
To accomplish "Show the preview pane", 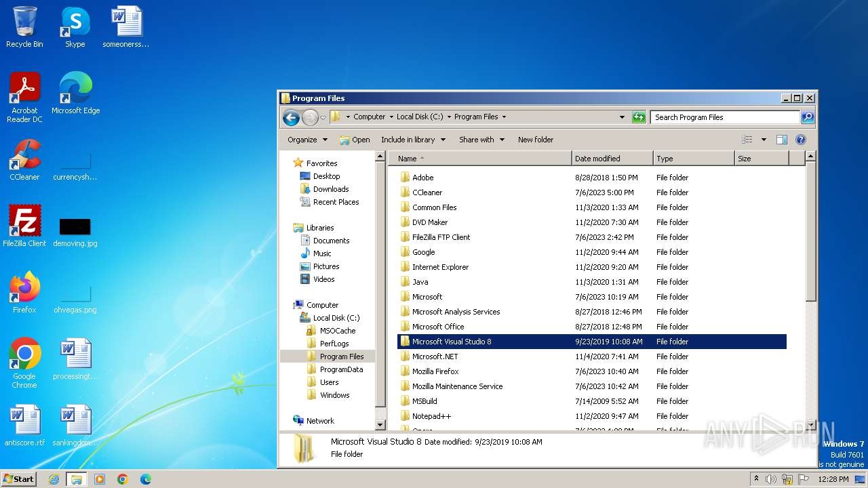I will point(782,140).
